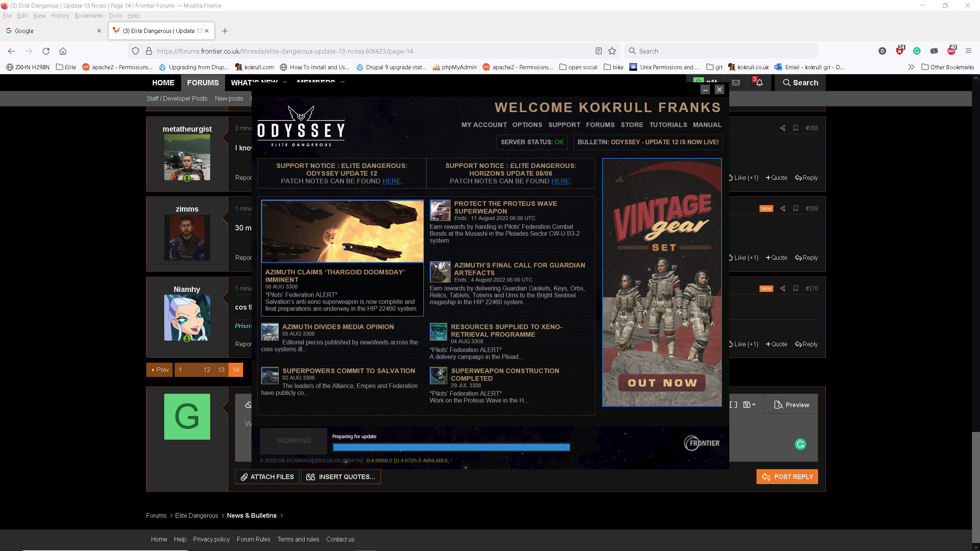Toggle BB code brackets in editor

733,405
